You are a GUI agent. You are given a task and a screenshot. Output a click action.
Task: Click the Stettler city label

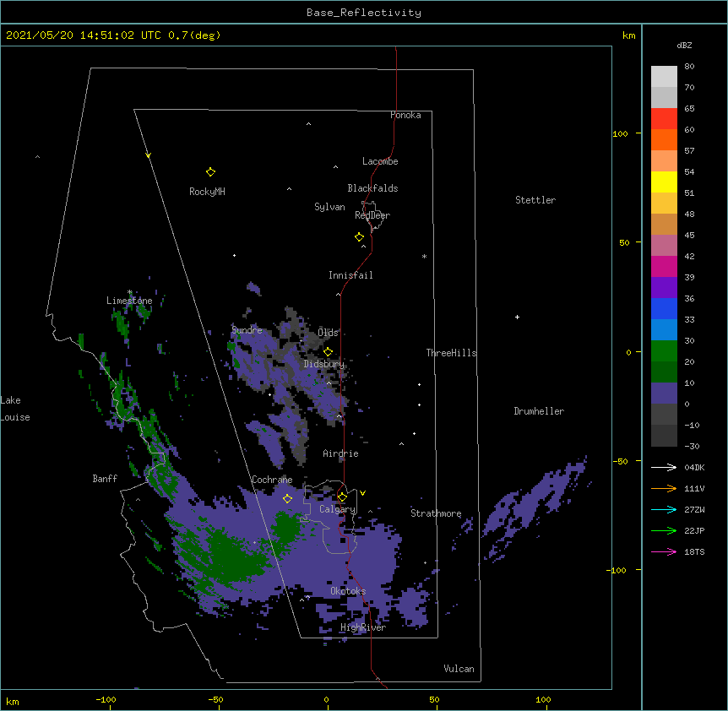point(535,200)
